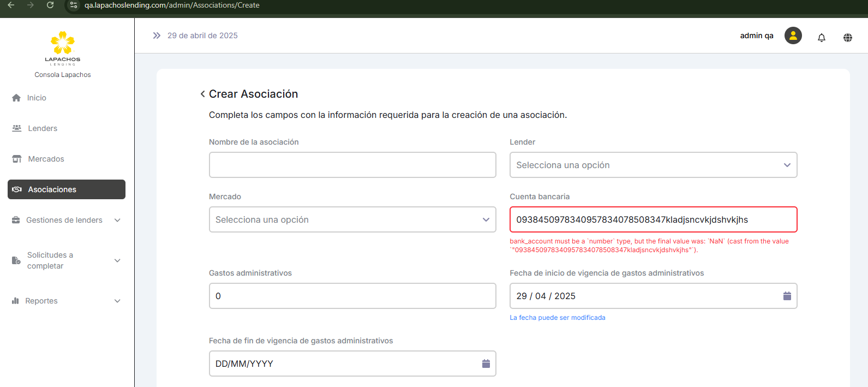The image size is (868, 387).
Task: Click the notification bell icon
Action: (821, 37)
